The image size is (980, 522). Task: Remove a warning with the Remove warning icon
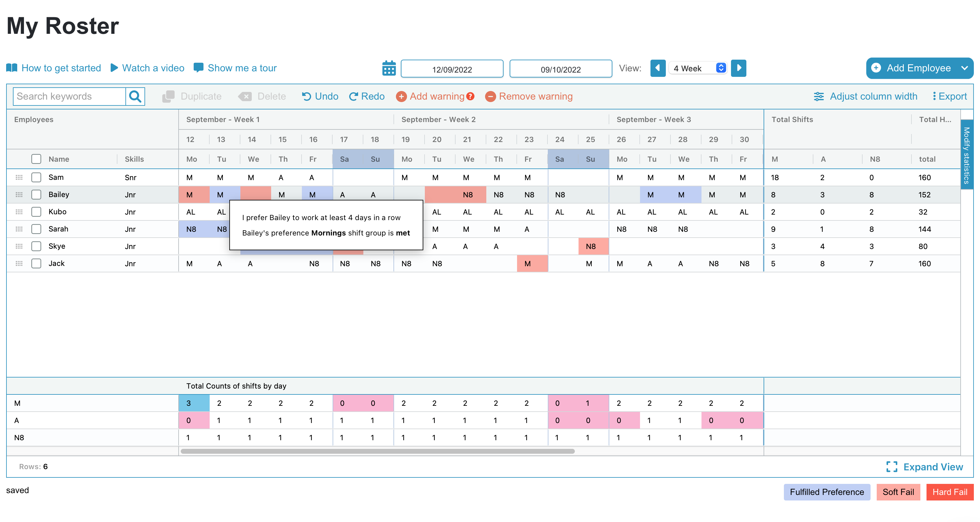point(490,97)
